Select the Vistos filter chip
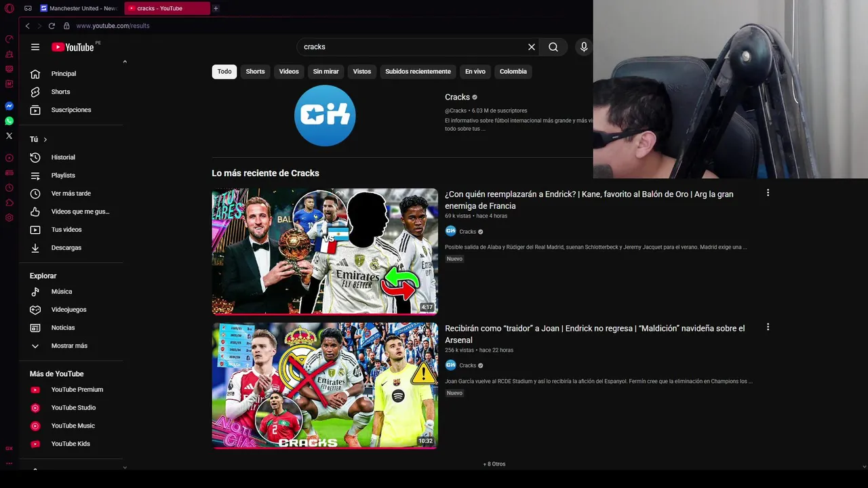The width and height of the screenshot is (868, 488). click(x=362, y=71)
